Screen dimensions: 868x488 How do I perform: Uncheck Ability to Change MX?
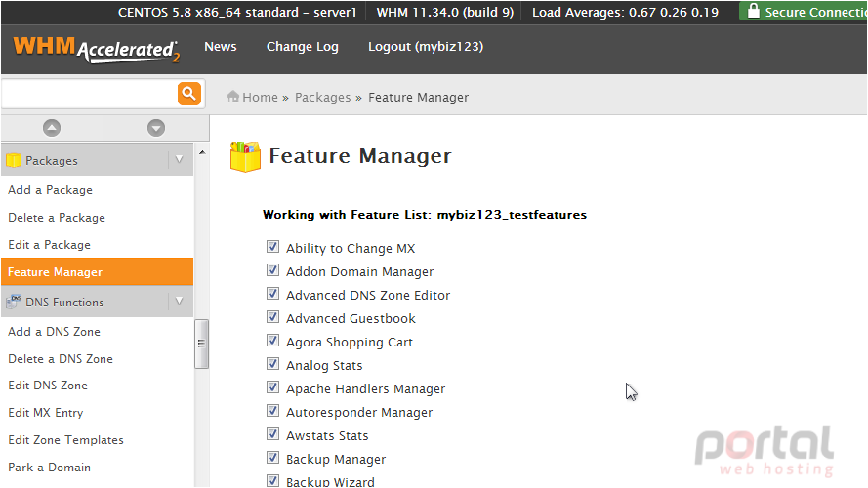tap(272, 246)
